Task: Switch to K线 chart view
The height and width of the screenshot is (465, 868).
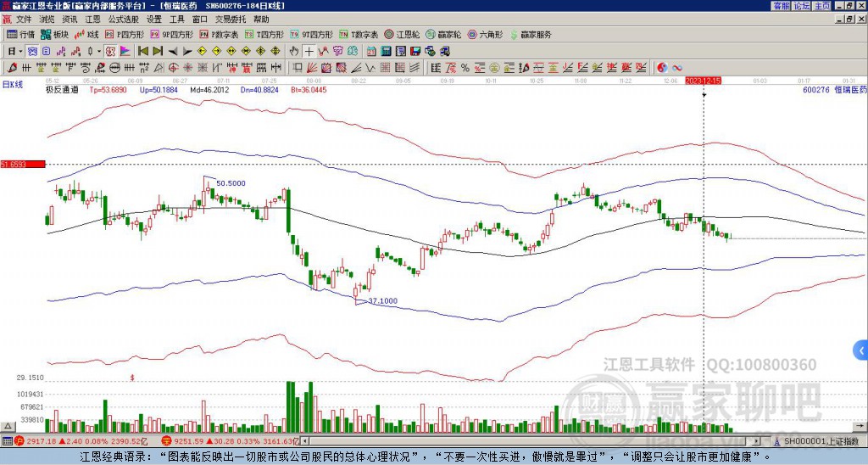Action: pos(87,34)
